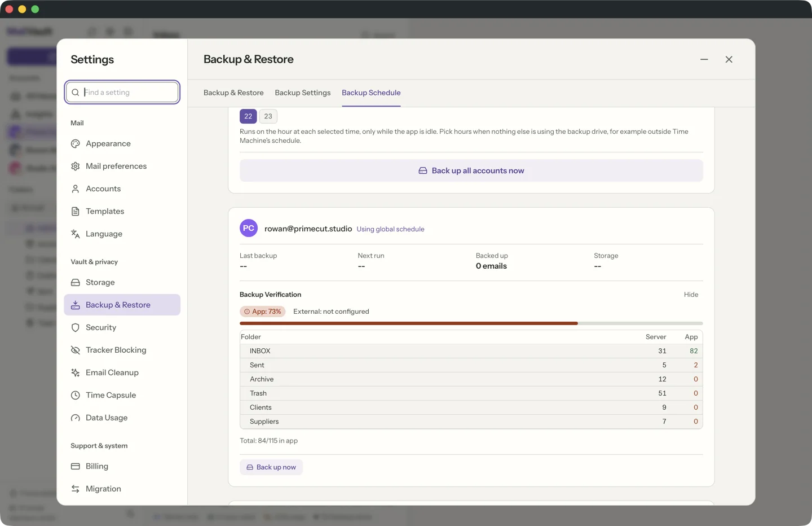Switch to the Backup Settings tab

(303, 93)
